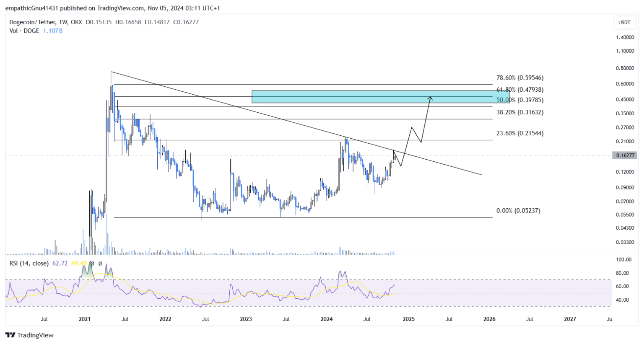The height and width of the screenshot is (344, 644).
Task: Click the green overbought RSI peak shading
Action: tap(87, 270)
